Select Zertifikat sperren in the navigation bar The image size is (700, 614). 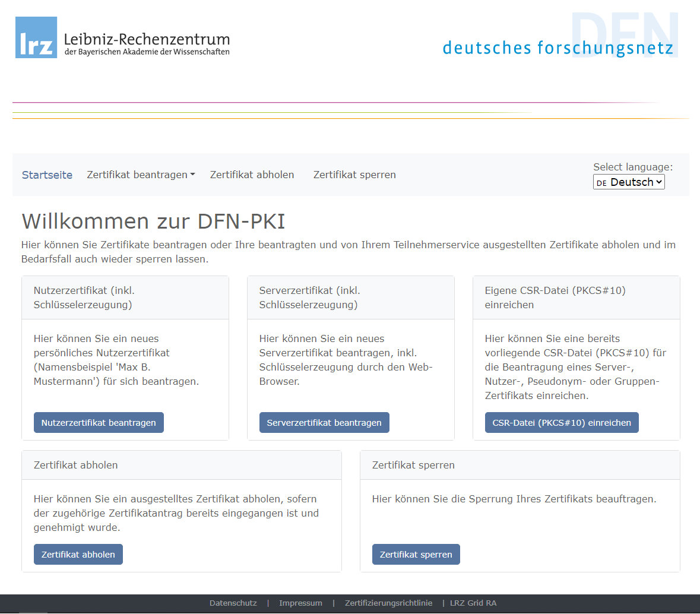354,175
